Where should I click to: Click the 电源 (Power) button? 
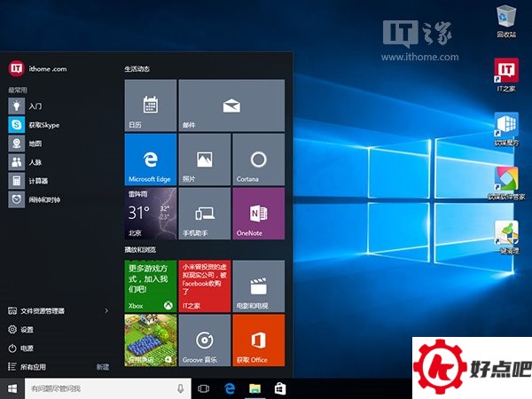point(27,348)
